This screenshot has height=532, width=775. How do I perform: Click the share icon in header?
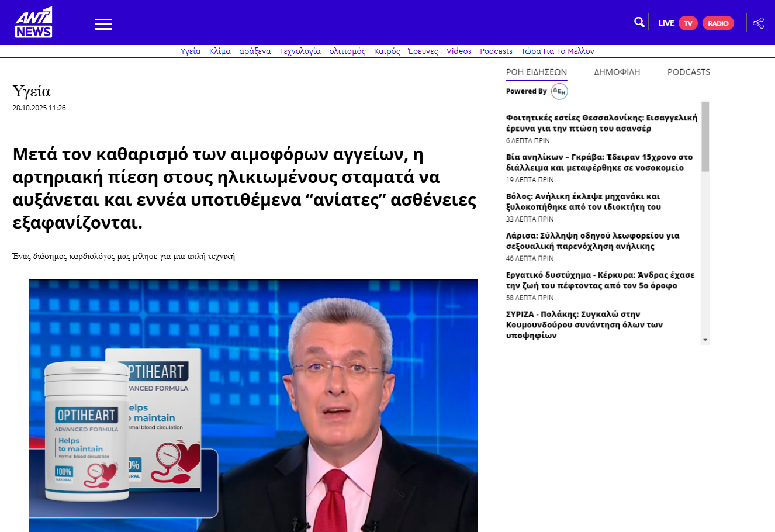point(758,23)
